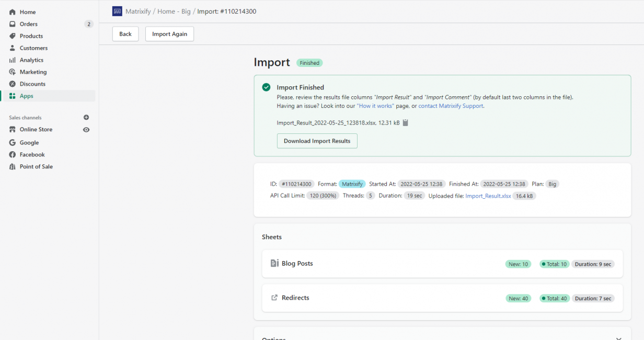Click Download Import Results
Screen dimensions: 644x340
pos(317,141)
